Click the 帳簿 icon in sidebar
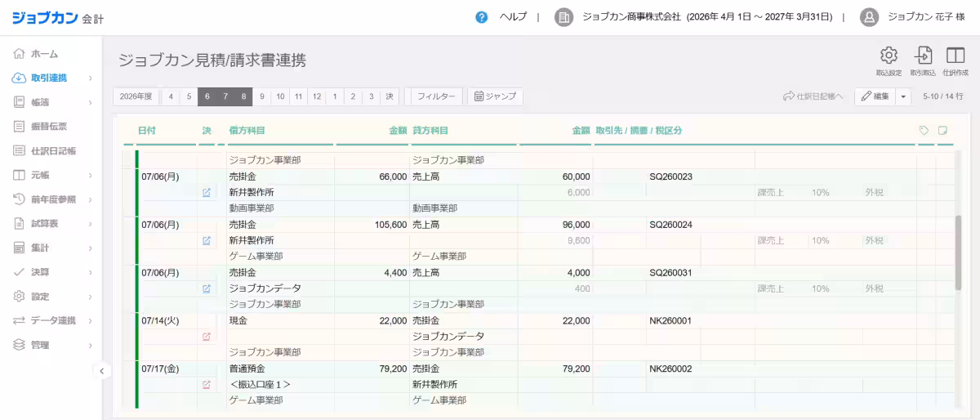The width and height of the screenshot is (980, 420). click(19, 102)
